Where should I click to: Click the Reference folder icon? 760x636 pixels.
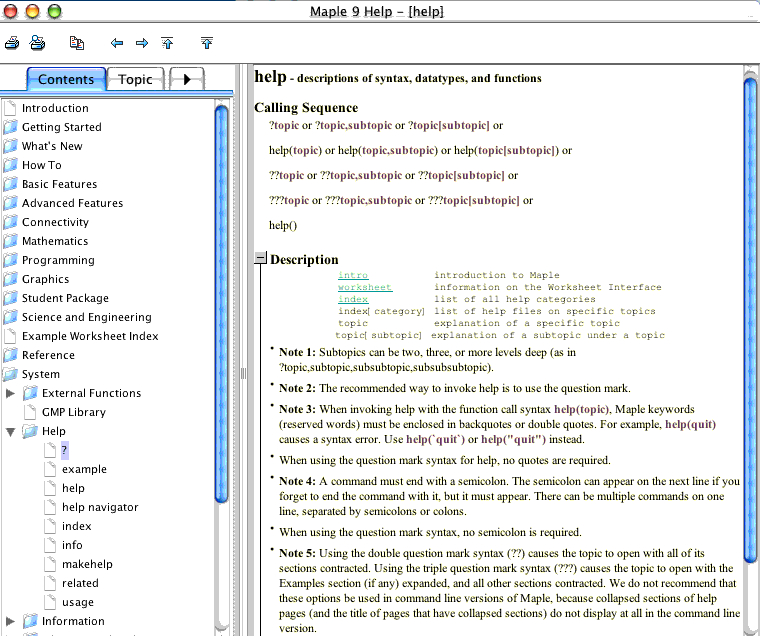(x=10, y=355)
